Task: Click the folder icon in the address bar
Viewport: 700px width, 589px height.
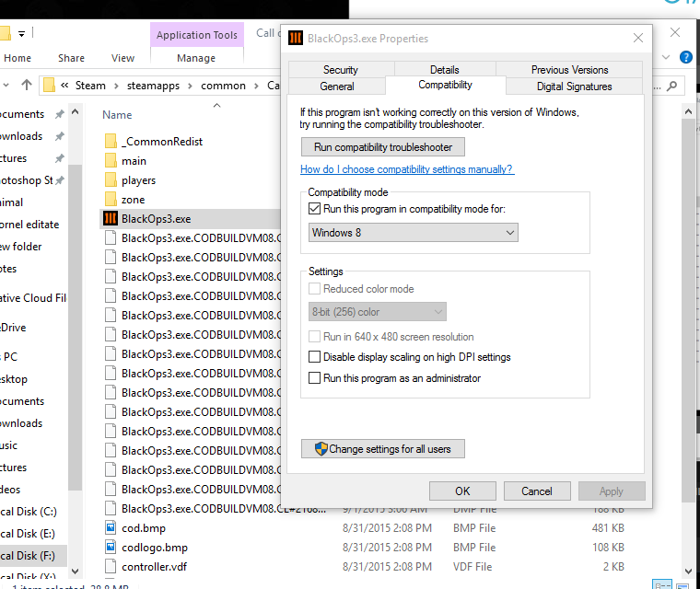Action: (x=49, y=85)
